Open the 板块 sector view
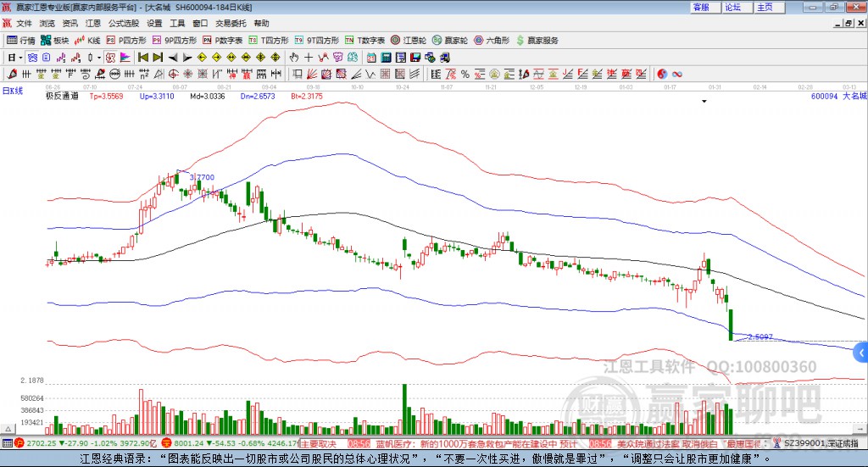The image size is (868, 467). click(54, 41)
